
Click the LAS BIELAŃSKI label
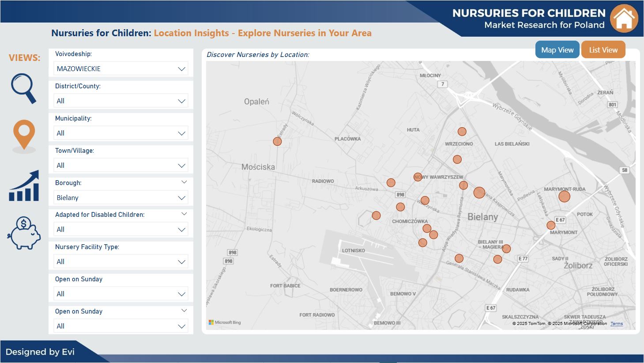click(x=512, y=144)
